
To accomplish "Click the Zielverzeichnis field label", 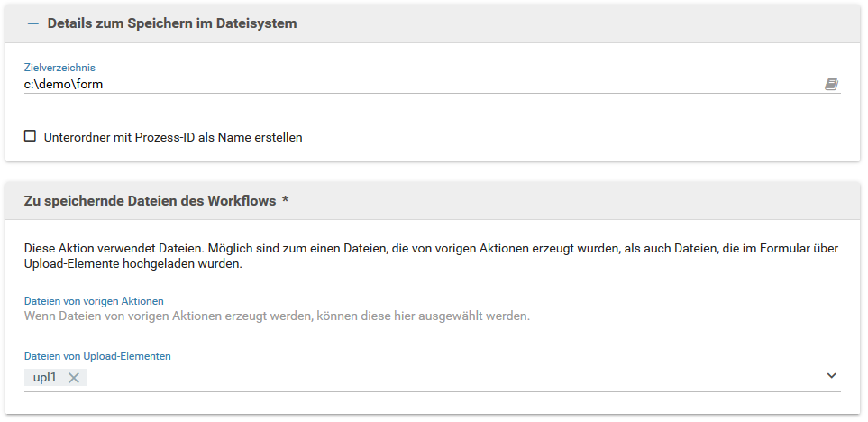I will (59, 68).
